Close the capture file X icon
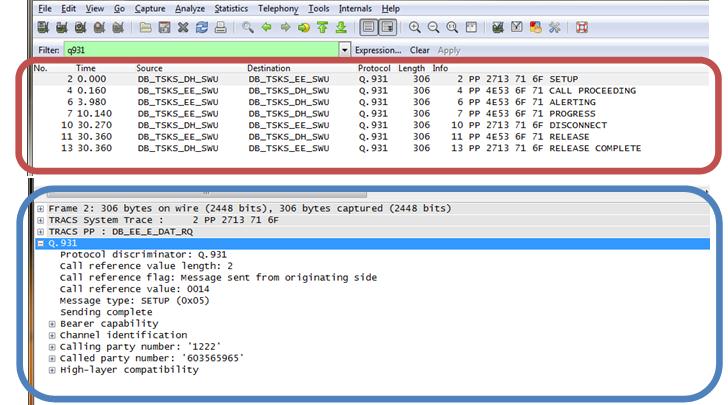Viewport: 728px width, 405px height. click(x=183, y=27)
